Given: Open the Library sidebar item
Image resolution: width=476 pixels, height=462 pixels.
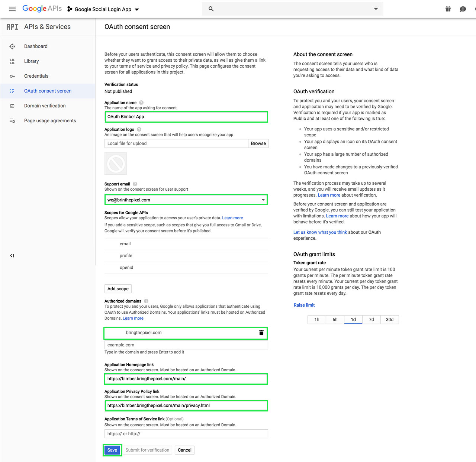Looking at the screenshot, I should tap(48, 61).
